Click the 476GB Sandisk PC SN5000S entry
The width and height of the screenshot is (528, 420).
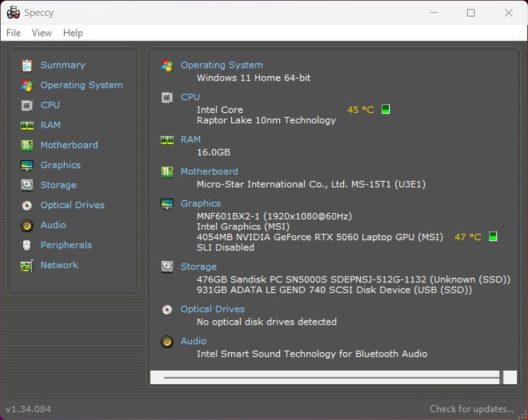tap(354, 279)
